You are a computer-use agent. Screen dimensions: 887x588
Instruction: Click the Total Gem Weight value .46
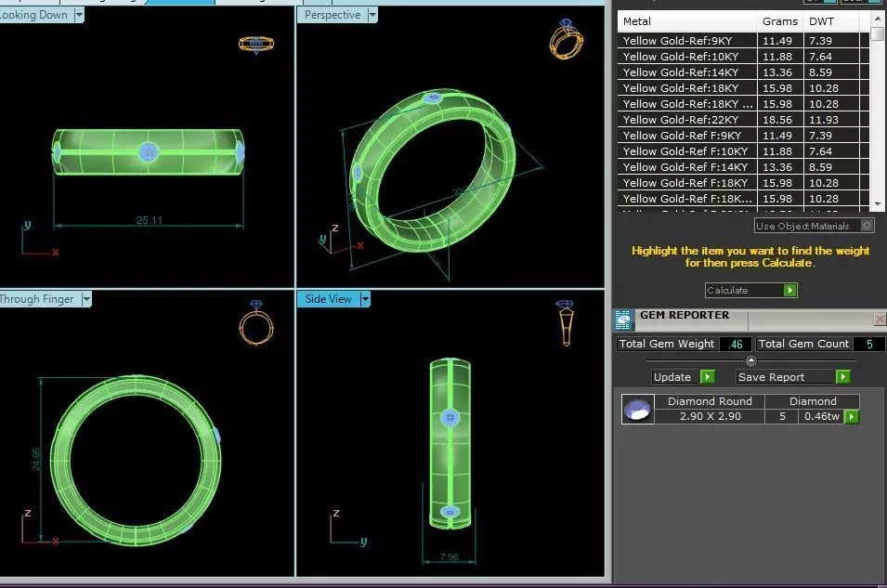[736, 344]
